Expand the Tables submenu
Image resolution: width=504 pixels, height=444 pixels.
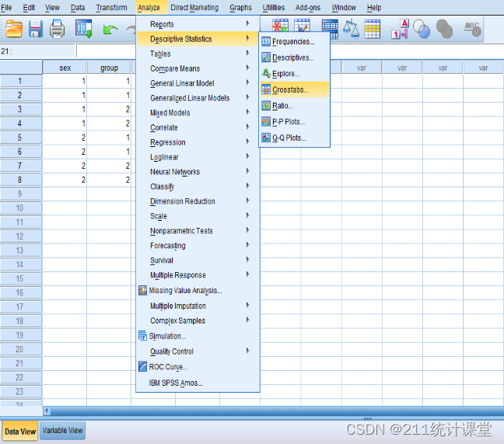[x=198, y=54]
